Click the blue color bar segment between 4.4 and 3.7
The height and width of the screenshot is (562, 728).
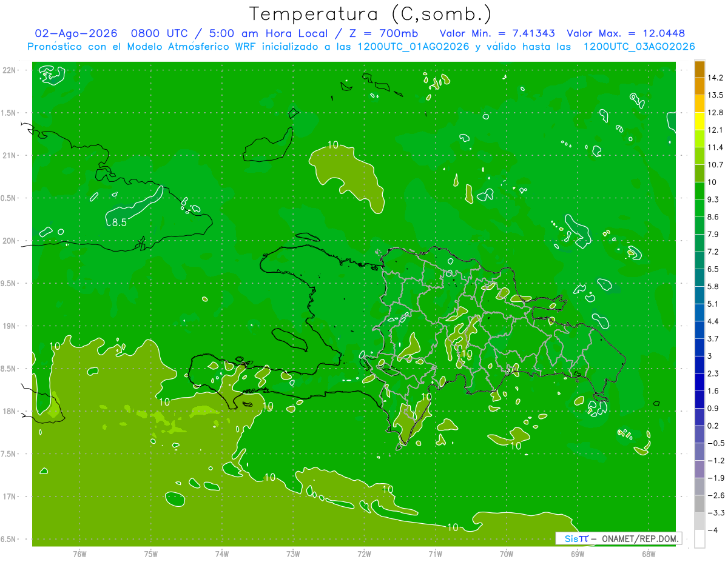[x=699, y=329]
